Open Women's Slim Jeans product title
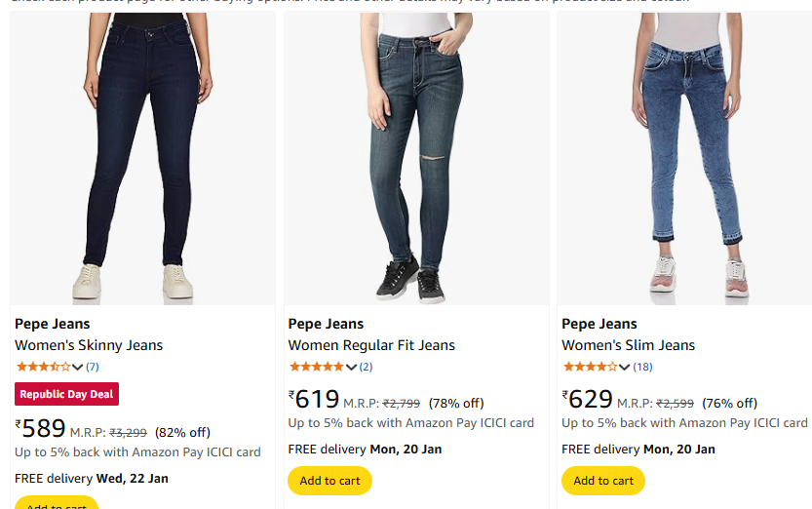 pyautogui.click(x=628, y=345)
